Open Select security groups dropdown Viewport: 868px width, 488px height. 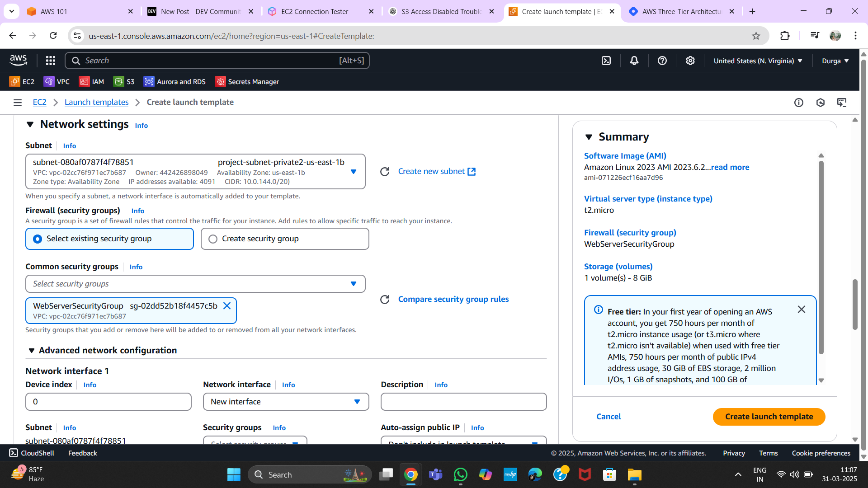(x=195, y=284)
